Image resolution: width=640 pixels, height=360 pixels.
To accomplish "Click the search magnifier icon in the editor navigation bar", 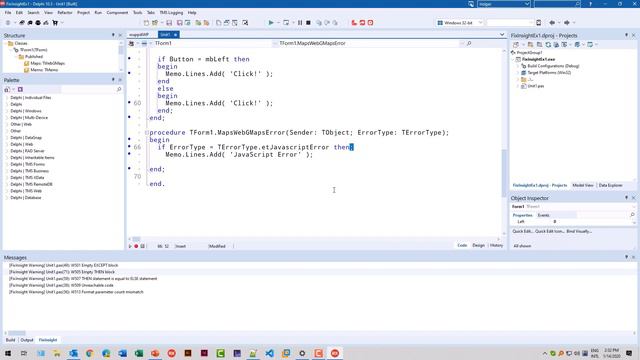I will click(x=469, y=43).
